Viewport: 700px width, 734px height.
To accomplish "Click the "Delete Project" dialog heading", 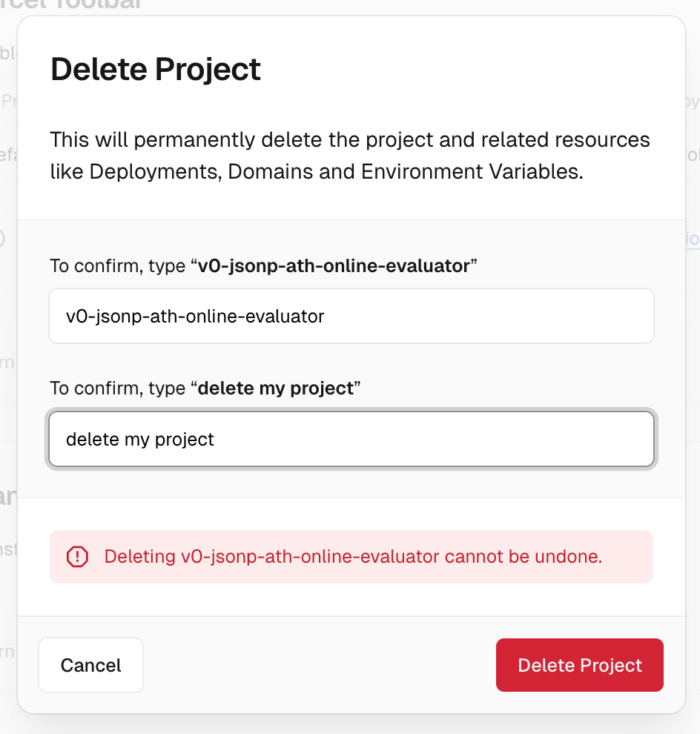I will pyautogui.click(x=156, y=70).
